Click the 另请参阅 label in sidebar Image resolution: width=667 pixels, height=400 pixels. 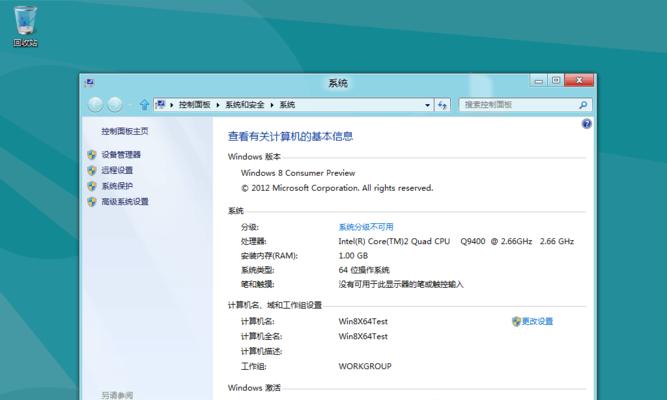click(117, 395)
